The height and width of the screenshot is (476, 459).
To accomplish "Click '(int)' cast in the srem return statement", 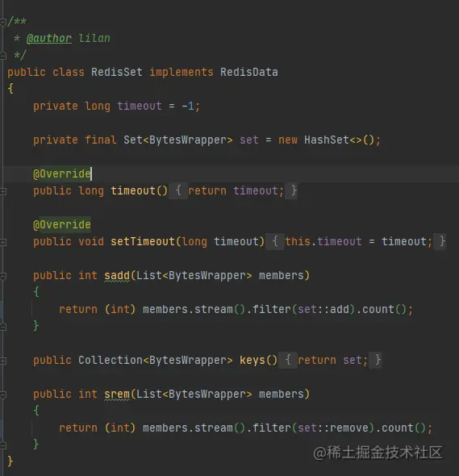I will pyautogui.click(x=120, y=428).
